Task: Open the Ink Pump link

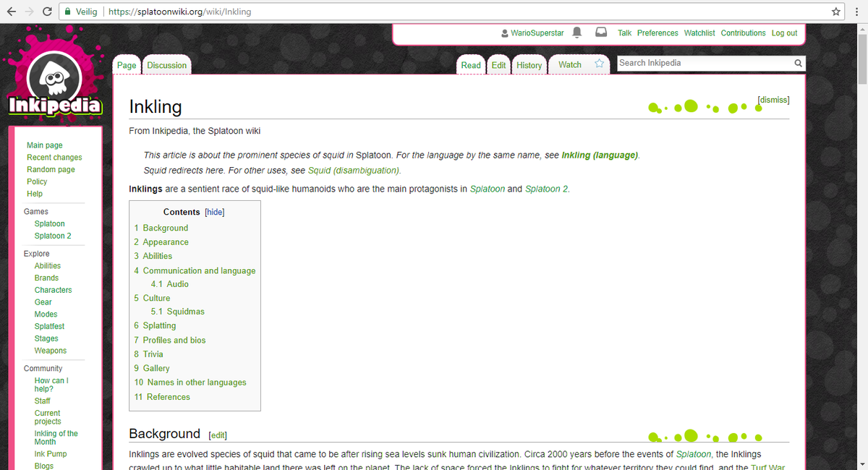Action: coord(51,454)
